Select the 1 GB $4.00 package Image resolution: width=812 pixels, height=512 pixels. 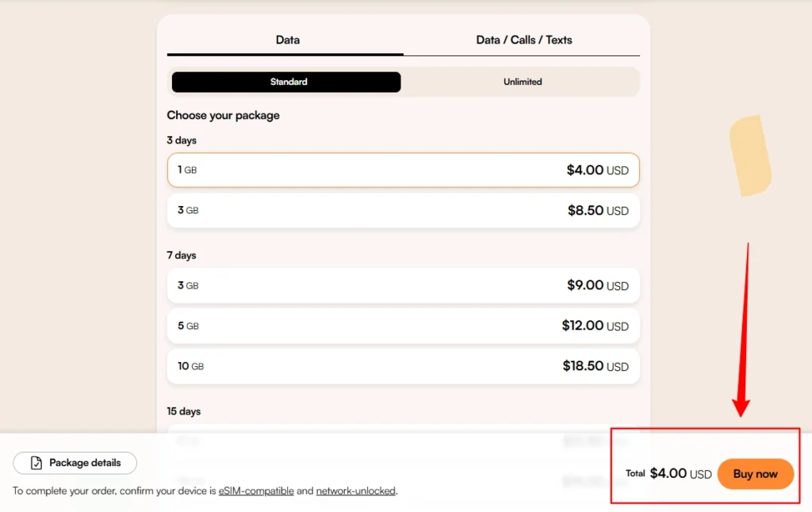403,170
